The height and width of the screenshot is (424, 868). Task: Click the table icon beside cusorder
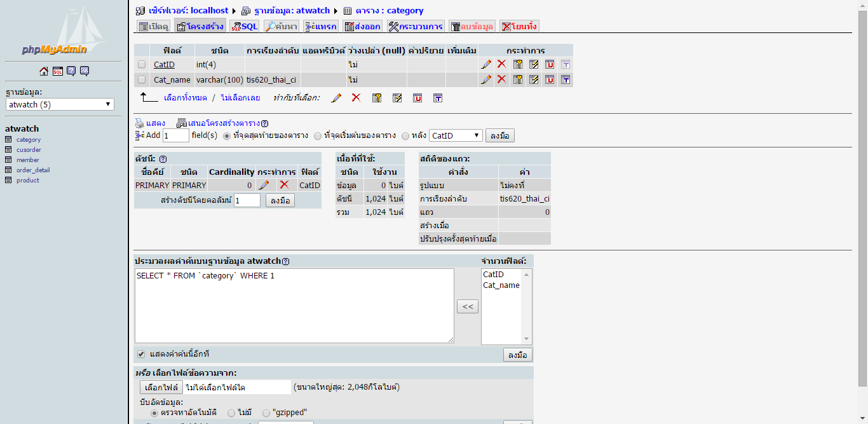(8, 150)
